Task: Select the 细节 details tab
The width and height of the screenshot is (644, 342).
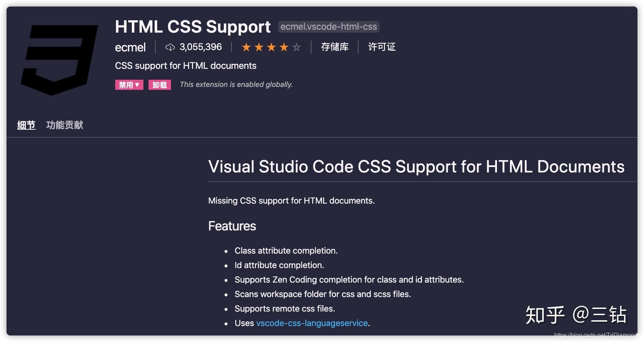Action: click(x=26, y=125)
